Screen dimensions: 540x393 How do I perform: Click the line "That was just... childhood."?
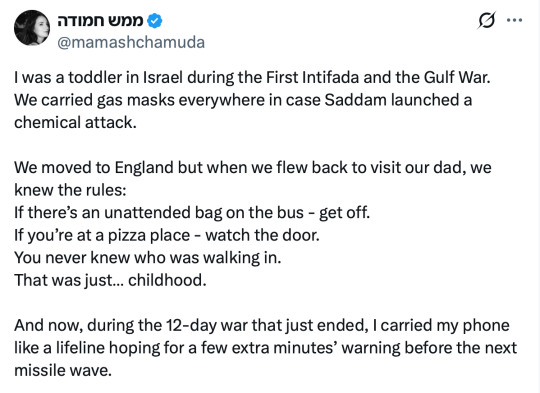tap(110, 280)
